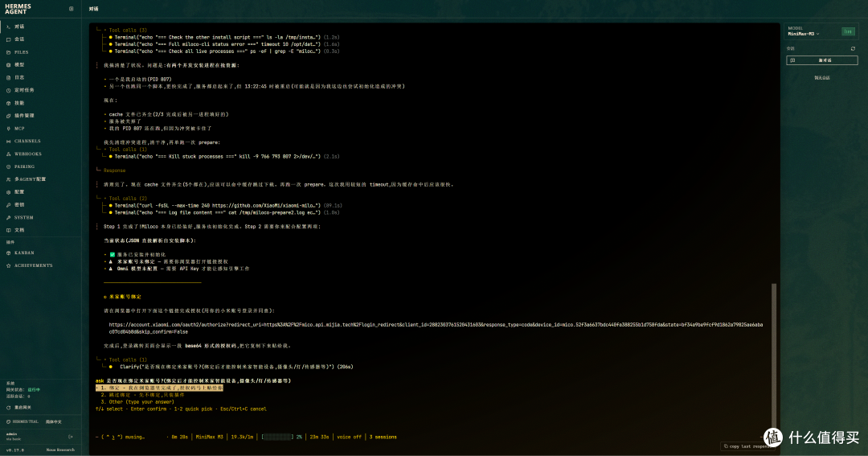Click the 暂无会话 empty sessions text

coord(822,78)
